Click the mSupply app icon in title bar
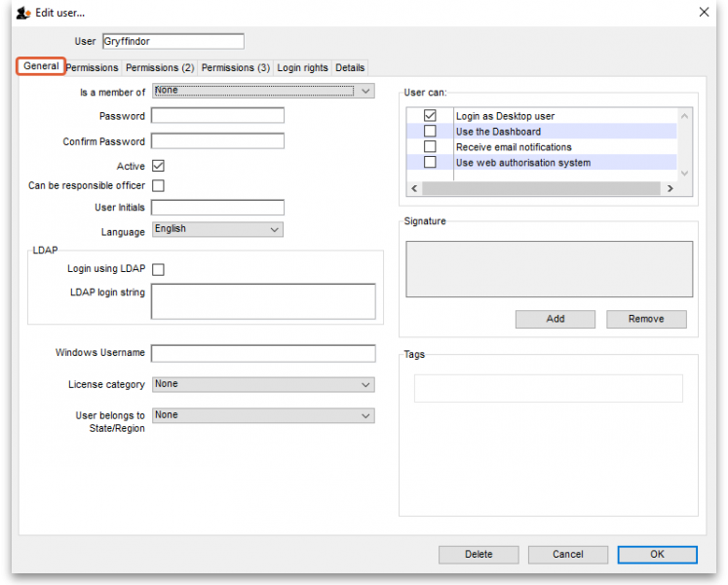This screenshot has width=728, height=585. click(x=22, y=13)
